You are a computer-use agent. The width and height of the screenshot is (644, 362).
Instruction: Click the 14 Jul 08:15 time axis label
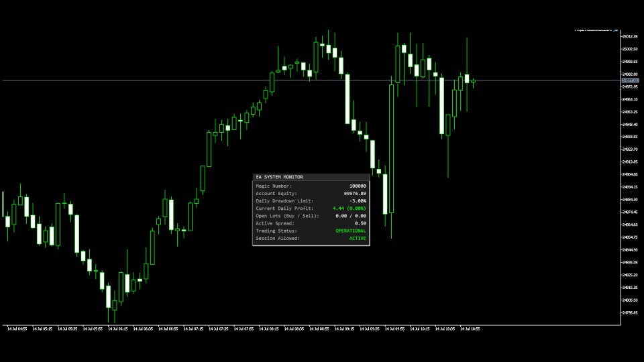click(269, 328)
